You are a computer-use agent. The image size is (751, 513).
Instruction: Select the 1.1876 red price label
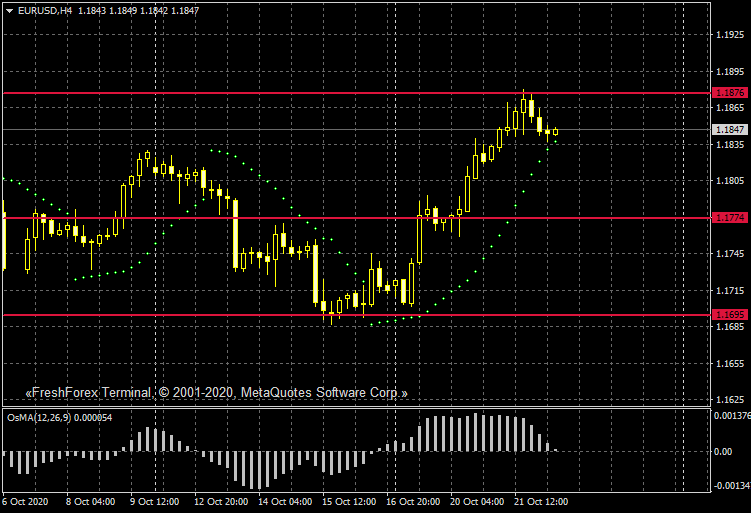[x=730, y=92]
